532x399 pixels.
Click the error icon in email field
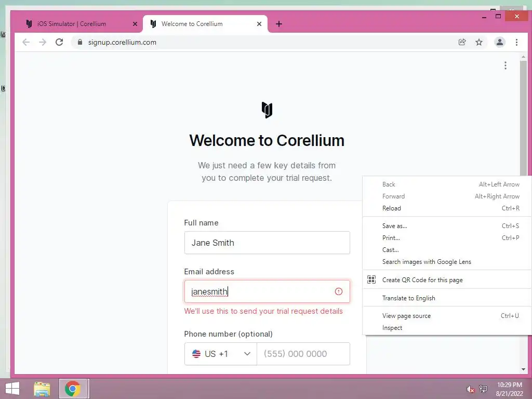tap(339, 291)
